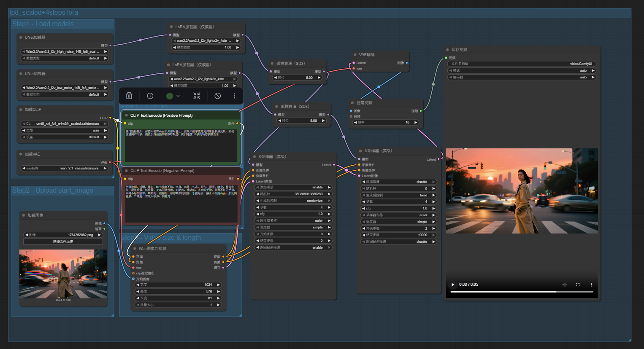The width and height of the screenshot is (644, 349).
Task: Click the 音频 input port on 创建视频
Action: (x=351, y=116)
